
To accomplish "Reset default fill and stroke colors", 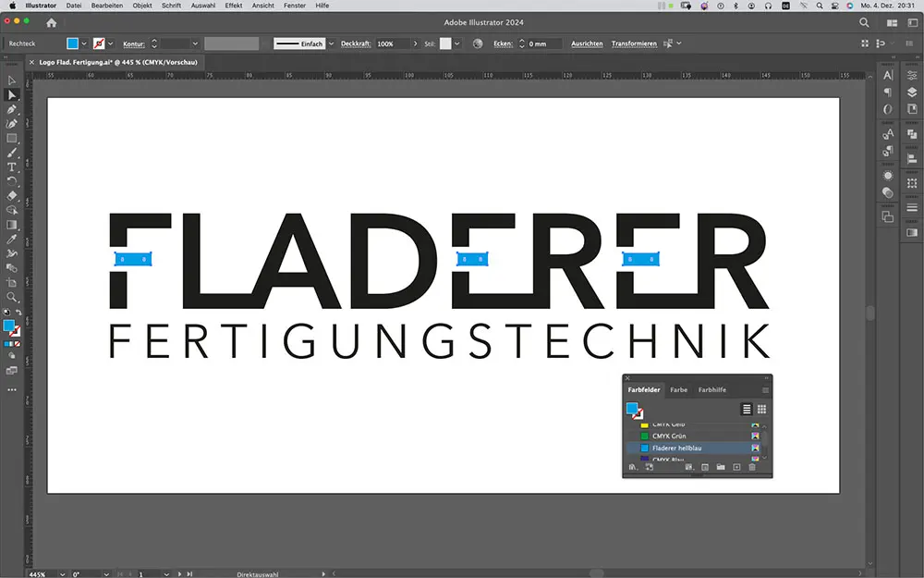I will pyautogui.click(x=6, y=312).
